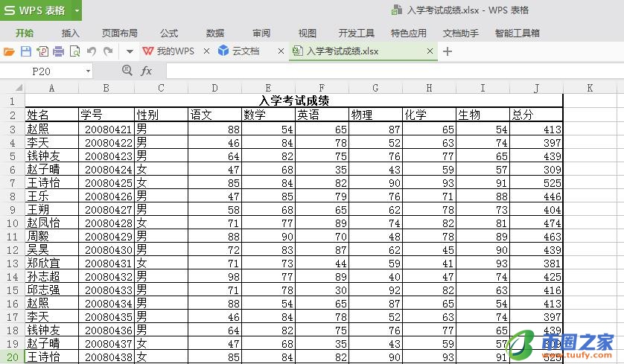Open the 开发工具 ribbon tab
Image resolution: width=624 pixels, height=364 pixels.
click(x=356, y=33)
